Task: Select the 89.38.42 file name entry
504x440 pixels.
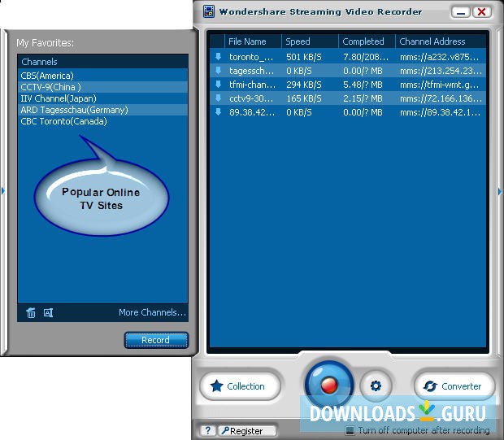Action: tap(252, 112)
